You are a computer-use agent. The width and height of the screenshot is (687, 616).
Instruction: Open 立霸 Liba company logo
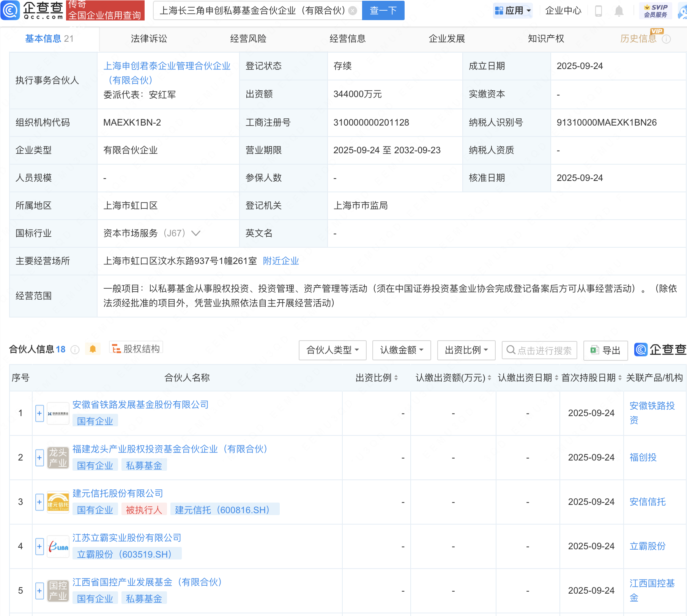58,547
